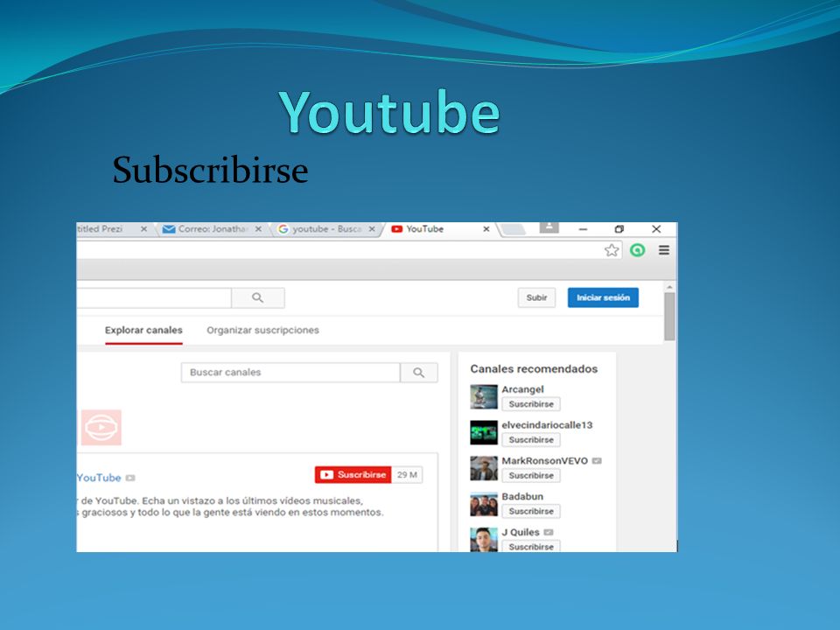Click the 29 M subscriber count
This screenshot has width=840, height=630.
(x=407, y=474)
